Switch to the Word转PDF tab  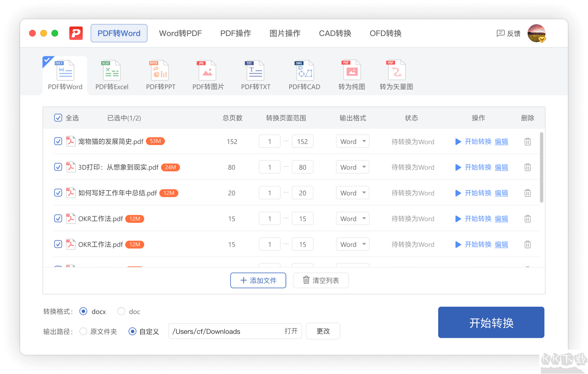click(180, 33)
